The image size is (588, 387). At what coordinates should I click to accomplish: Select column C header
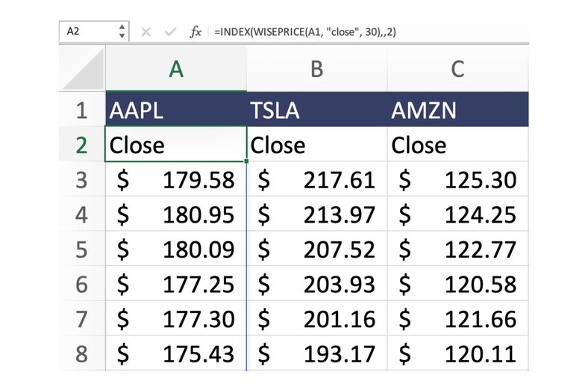(x=457, y=69)
